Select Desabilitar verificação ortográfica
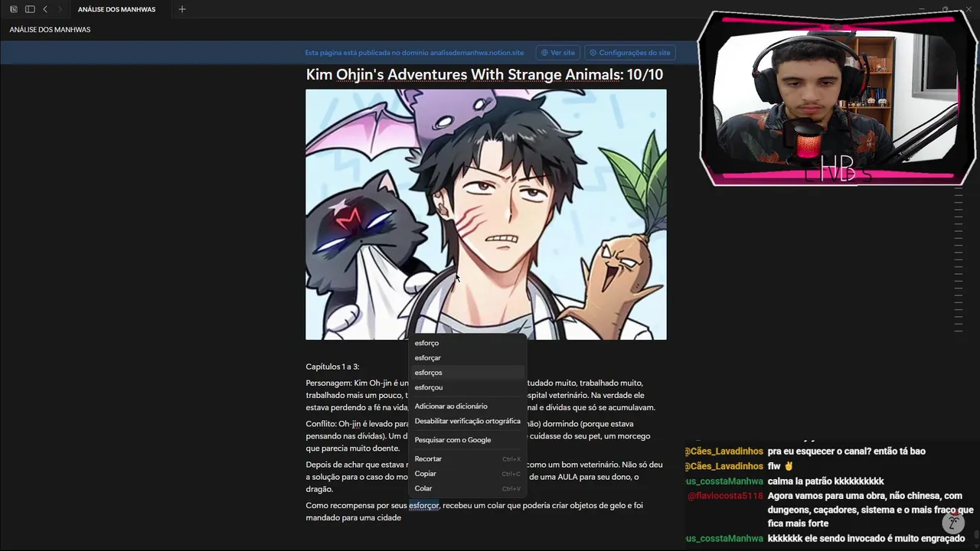The height and width of the screenshot is (551, 980). 467,421
